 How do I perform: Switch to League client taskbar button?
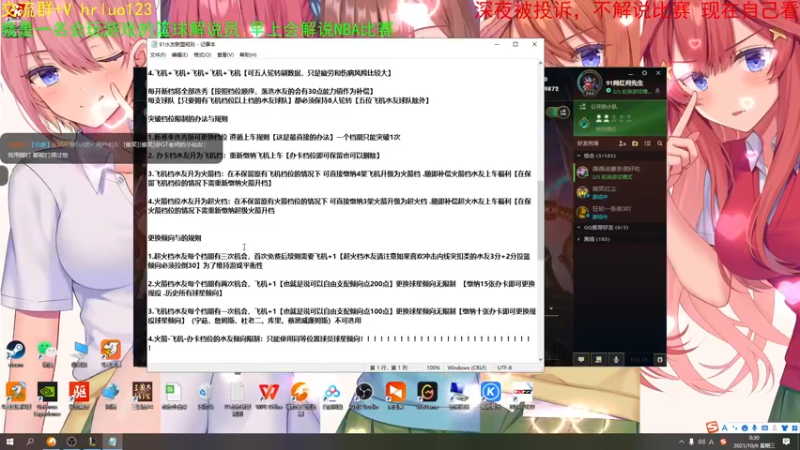click(x=92, y=442)
